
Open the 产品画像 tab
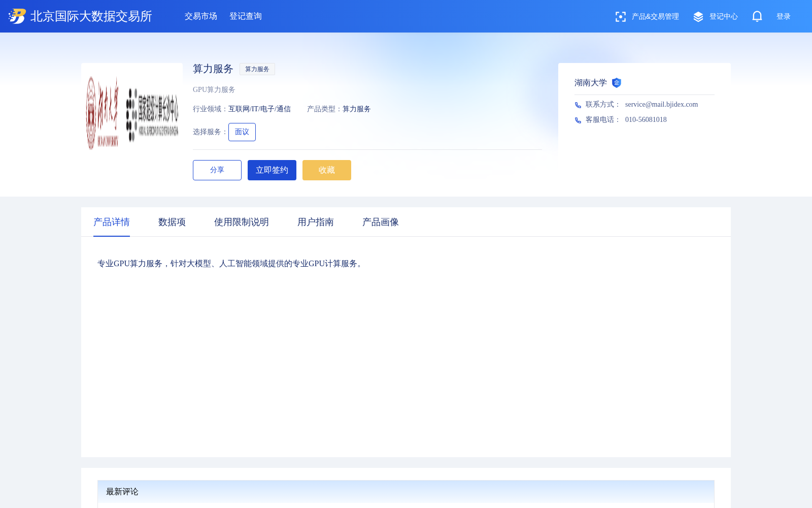(x=381, y=222)
